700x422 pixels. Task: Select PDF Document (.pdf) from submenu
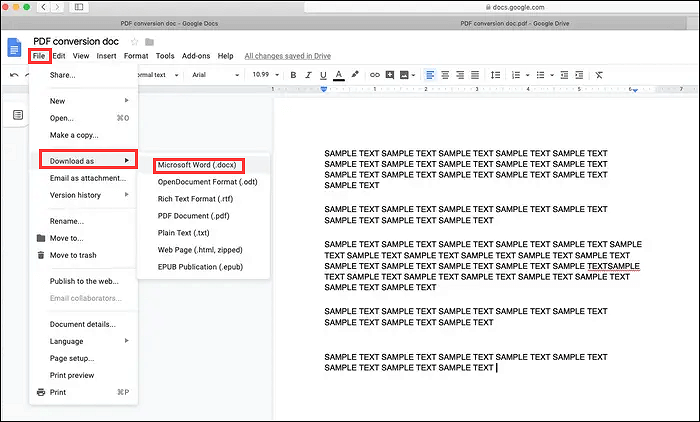192,215
